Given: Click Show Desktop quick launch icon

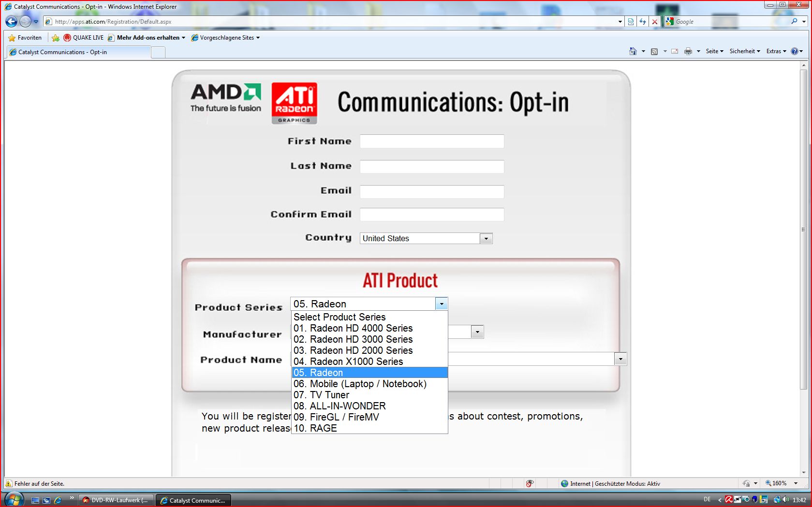Looking at the screenshot, I should [35, 500].
